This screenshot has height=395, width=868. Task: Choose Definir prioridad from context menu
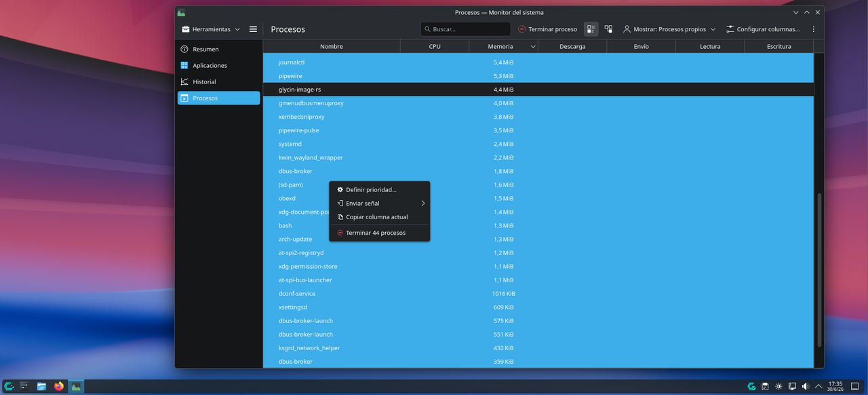coord(379,189)
